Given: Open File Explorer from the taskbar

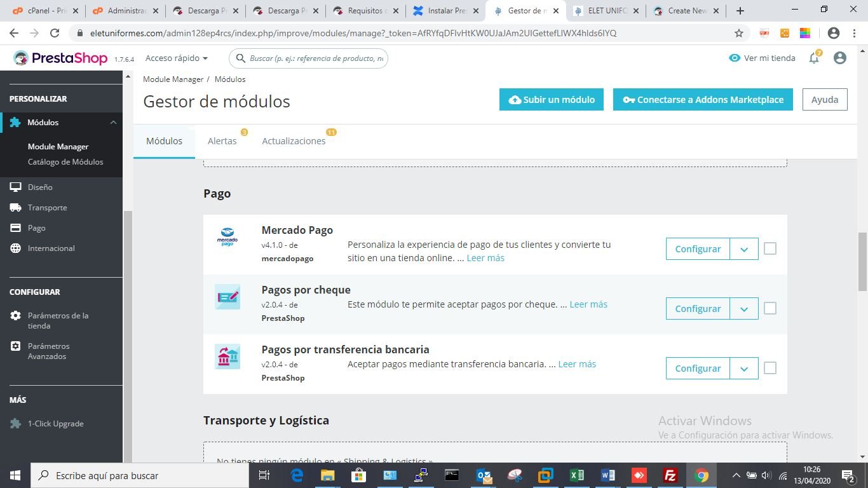Looking at the screenshot, I should (328, 475).
